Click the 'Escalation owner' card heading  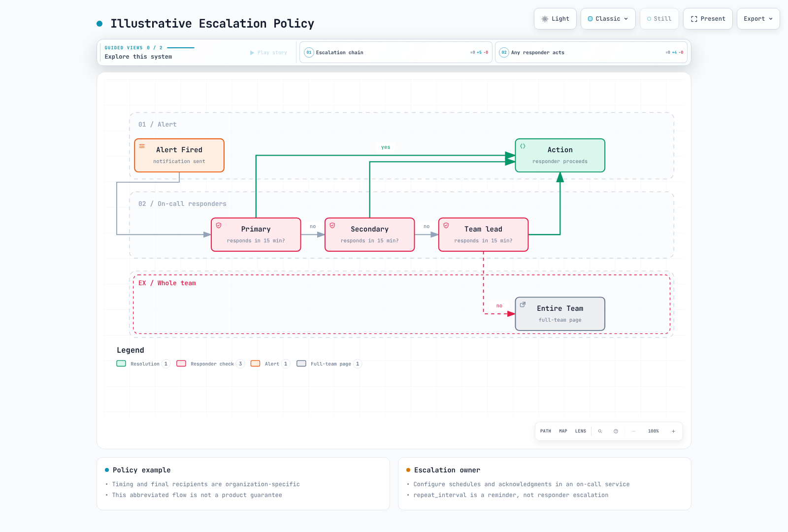click(447, 470)
